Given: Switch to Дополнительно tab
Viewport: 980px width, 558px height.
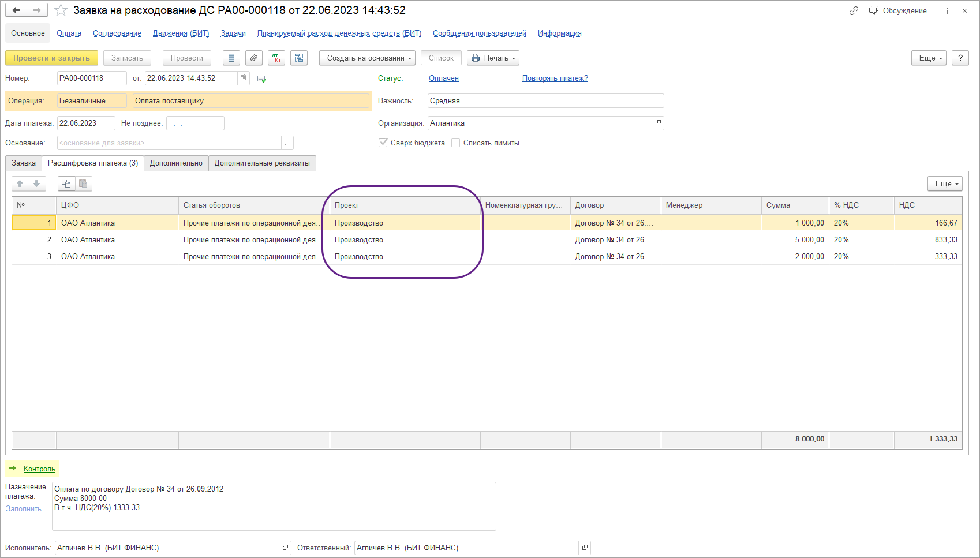Looking at the screenshot, I should click(x=176, y=163).
